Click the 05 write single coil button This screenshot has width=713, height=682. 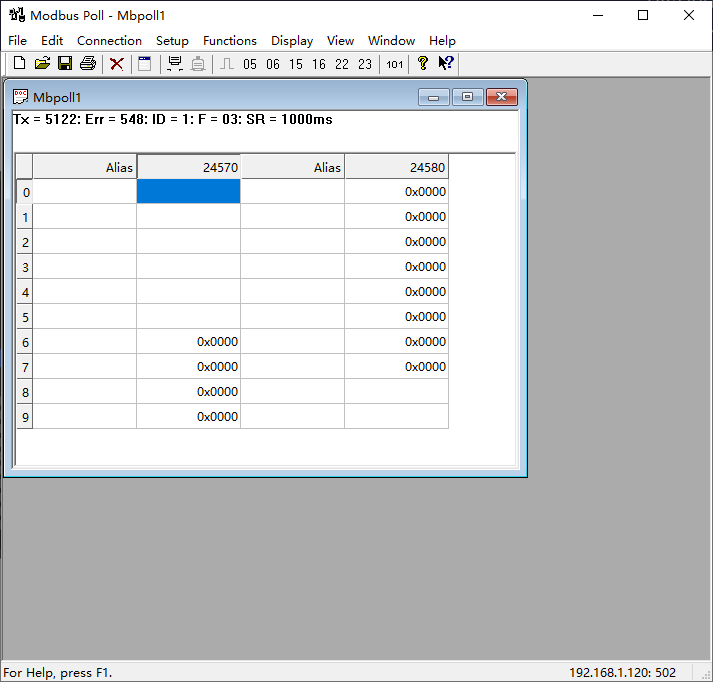pos(250,64)
